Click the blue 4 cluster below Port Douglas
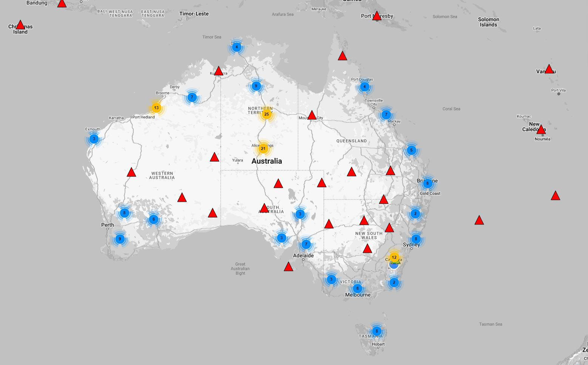This screenshot has height=365, width=588. 364,87
